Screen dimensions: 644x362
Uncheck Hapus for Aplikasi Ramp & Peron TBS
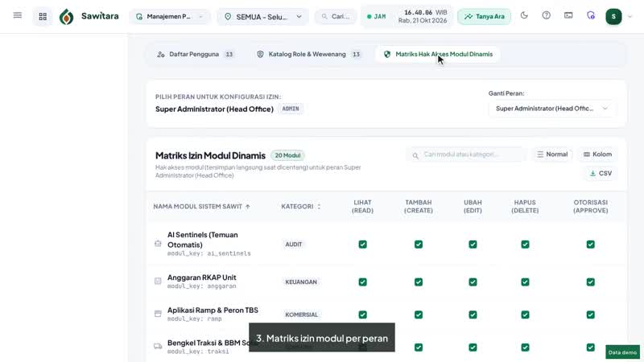click(x=525, y=315)
